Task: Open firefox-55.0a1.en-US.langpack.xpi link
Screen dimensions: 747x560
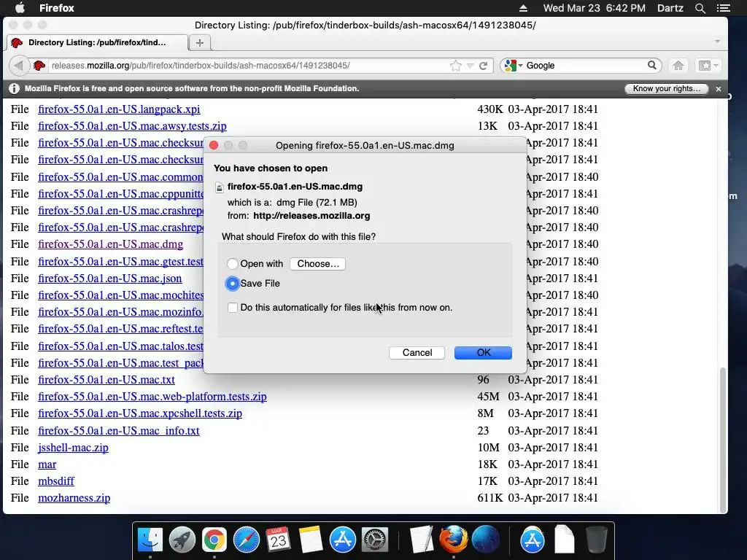Action: (119, 109)
